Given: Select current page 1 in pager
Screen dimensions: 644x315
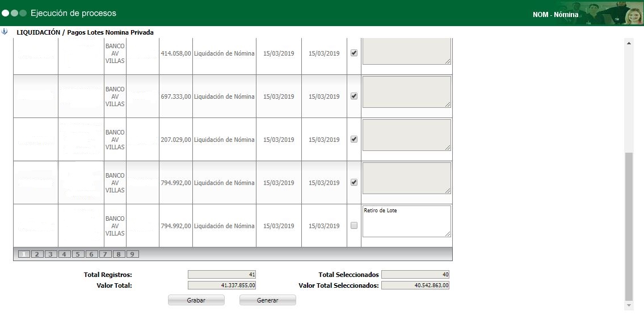Looking at the screenshot, I should 23,254.
